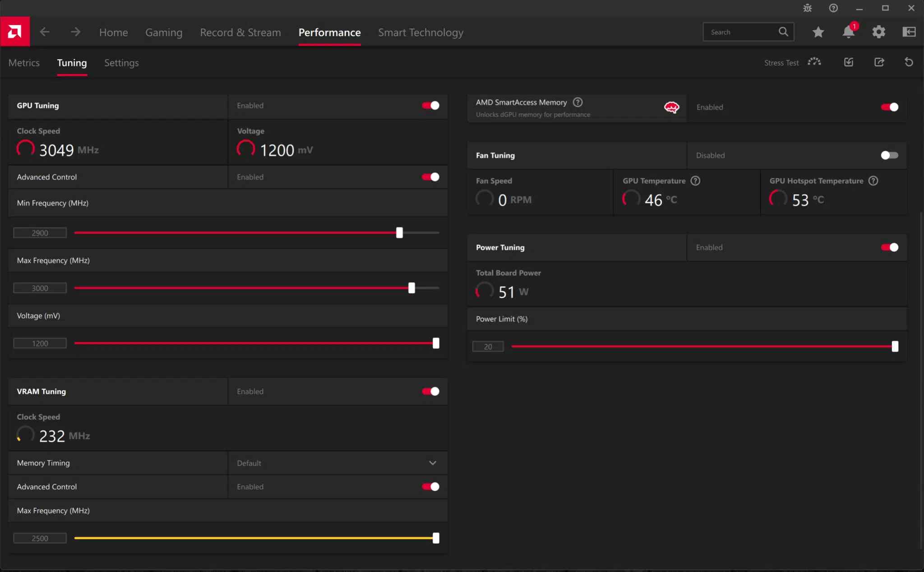The image size is (924, 572).
Task: Open bug report icon in title bar
Action: [x=807, y=8]
